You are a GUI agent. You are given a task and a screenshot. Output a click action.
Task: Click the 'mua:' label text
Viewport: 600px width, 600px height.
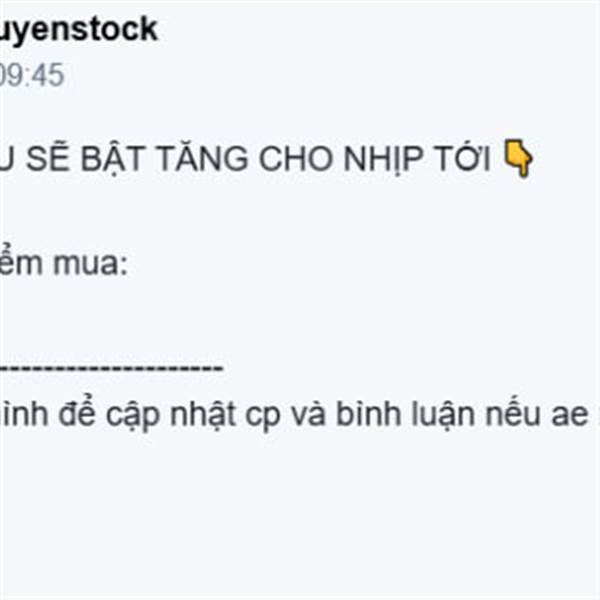(90, 264)
